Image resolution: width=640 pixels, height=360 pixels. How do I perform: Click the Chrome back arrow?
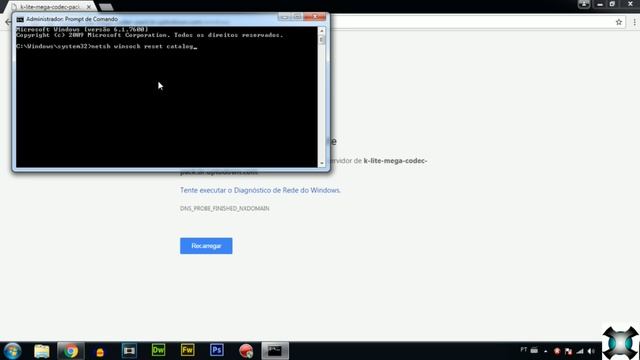8,22
